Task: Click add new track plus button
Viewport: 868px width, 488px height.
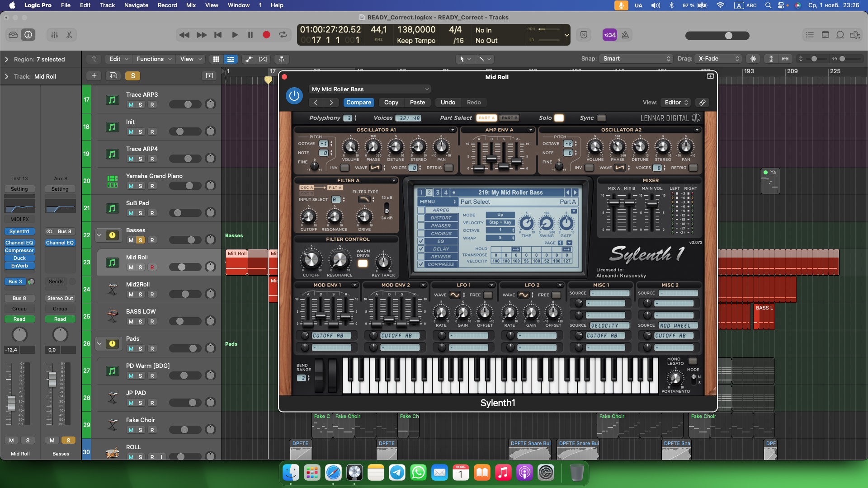Action: [94, 75]
